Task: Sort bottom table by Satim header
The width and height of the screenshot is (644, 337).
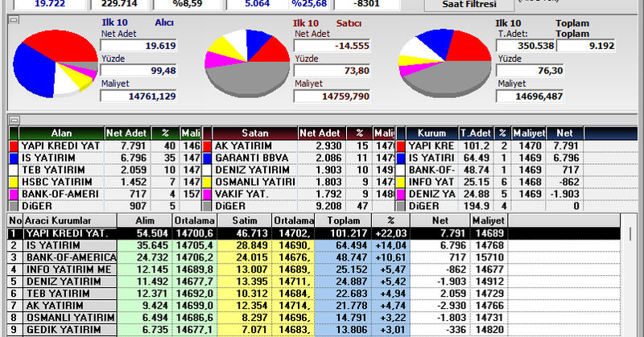Action: 245,220
